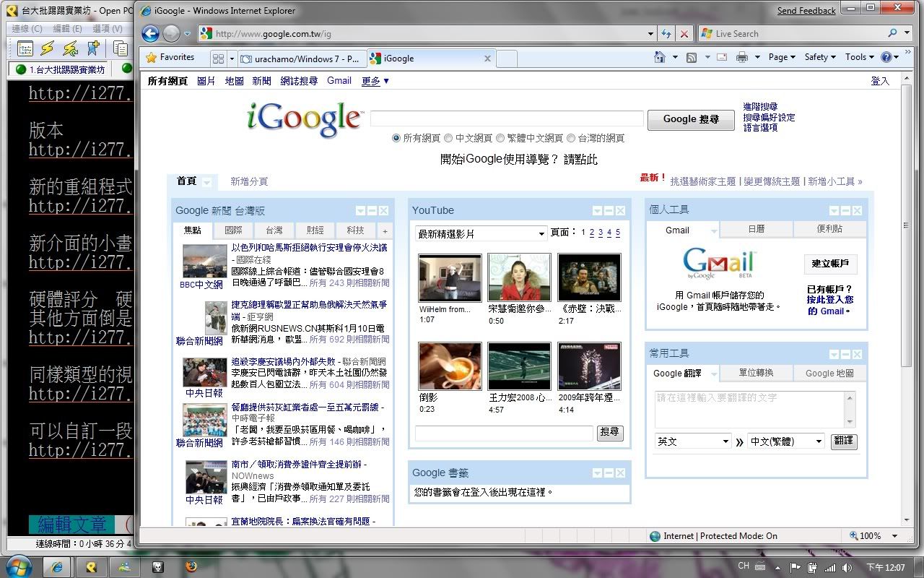Expand the 英文 source language dropdown
This screenshot has height=578, width=924.
pyautogui.click(x=693, y=441)
